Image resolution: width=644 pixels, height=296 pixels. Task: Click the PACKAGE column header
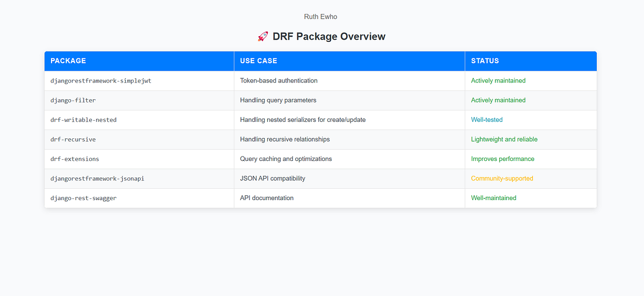pyautogui.click(x=68, y=61)
